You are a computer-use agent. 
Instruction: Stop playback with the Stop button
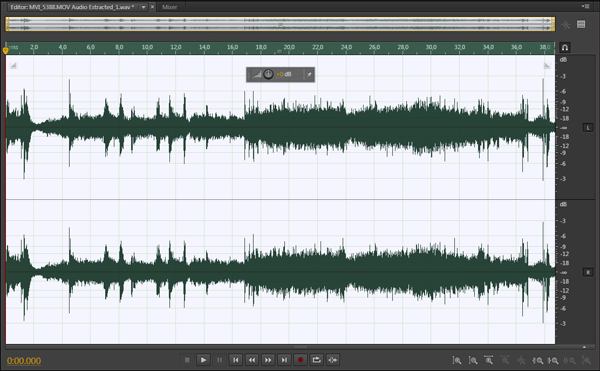point(187,360)
